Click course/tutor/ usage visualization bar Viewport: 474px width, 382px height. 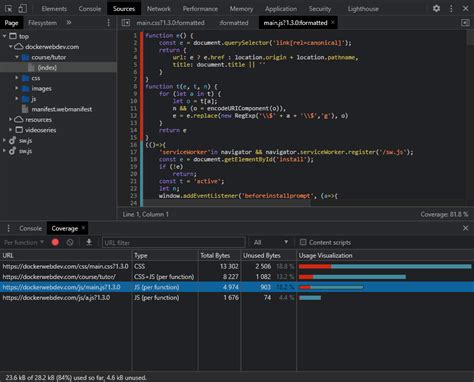coord(352,277)
